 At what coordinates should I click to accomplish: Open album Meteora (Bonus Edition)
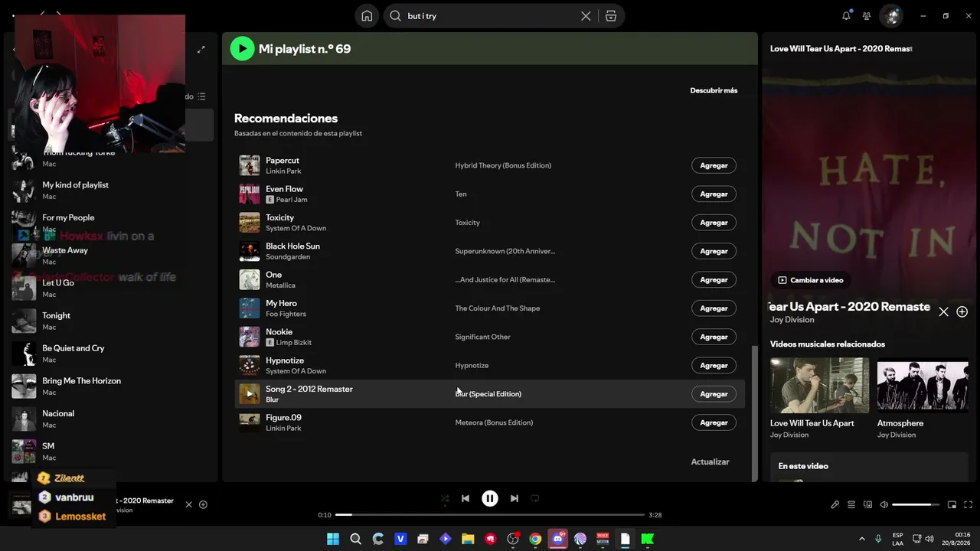(x=494, y=422)
